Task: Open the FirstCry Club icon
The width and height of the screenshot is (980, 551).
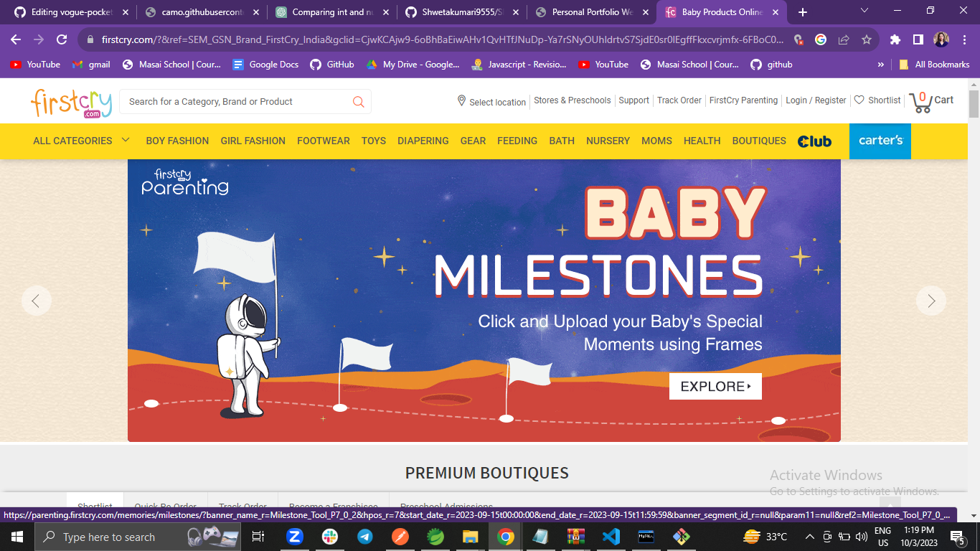Action: click(x=814, y=141)
